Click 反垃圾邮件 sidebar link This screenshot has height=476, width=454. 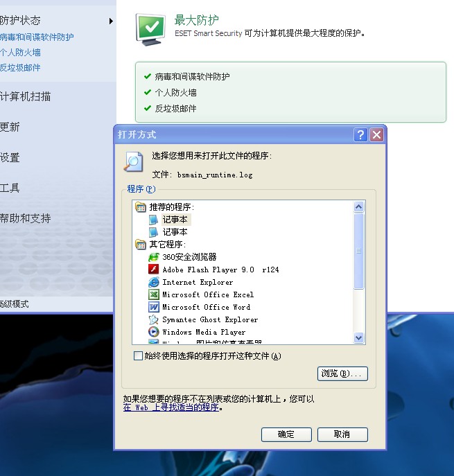click(20, 67)
